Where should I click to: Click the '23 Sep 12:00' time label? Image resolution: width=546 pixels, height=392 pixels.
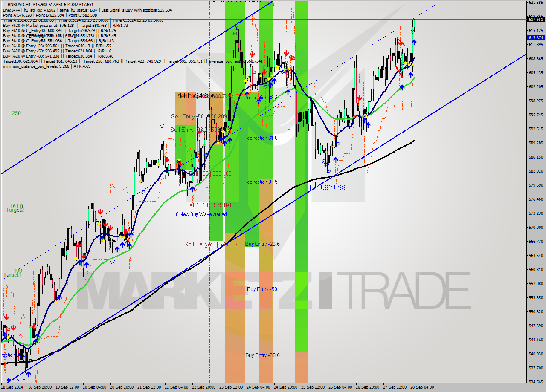(x=231, y=387)
